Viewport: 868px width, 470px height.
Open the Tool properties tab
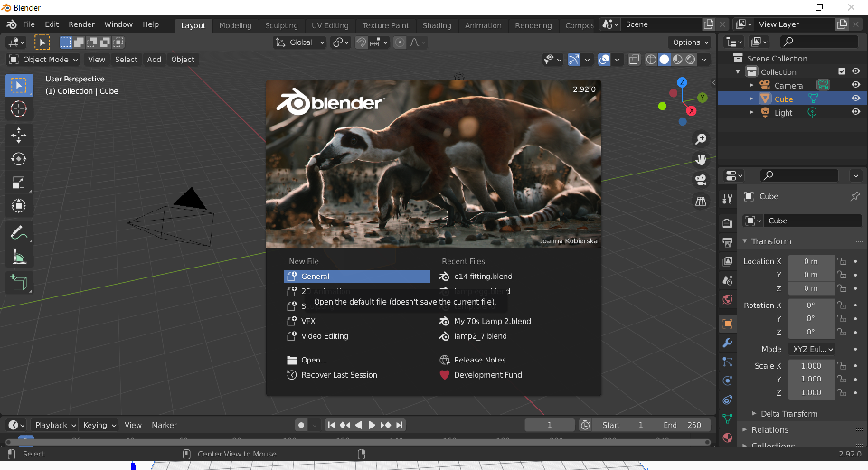[x=728, y=199]
